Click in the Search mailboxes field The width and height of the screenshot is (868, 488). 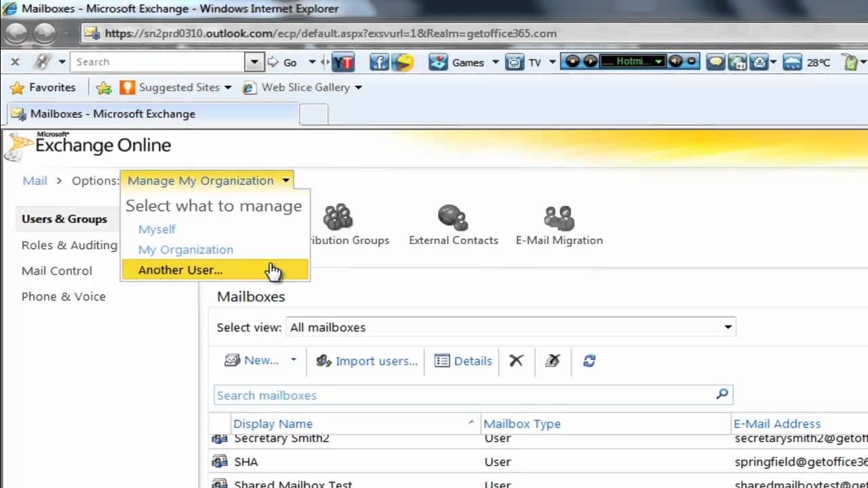pos(473,395)
